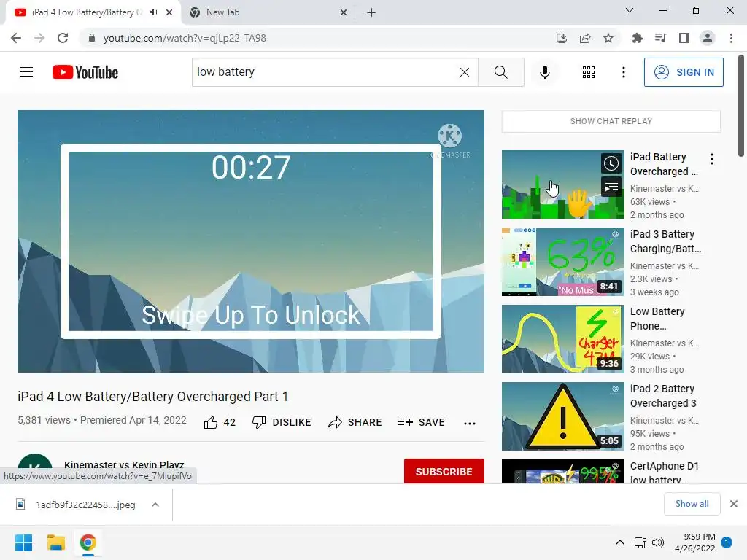Open a new browser tab
747x560 pixels.
[x=371, y=12]
